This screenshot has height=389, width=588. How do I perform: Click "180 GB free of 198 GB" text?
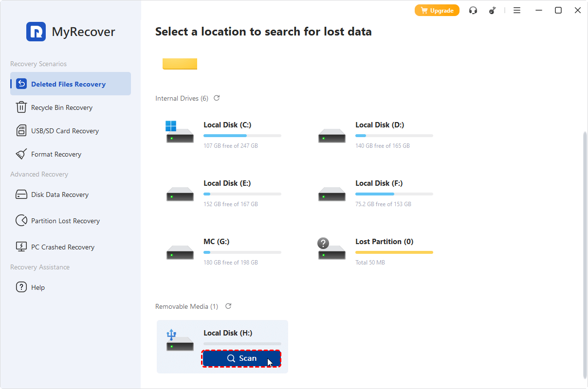point(231,263)
